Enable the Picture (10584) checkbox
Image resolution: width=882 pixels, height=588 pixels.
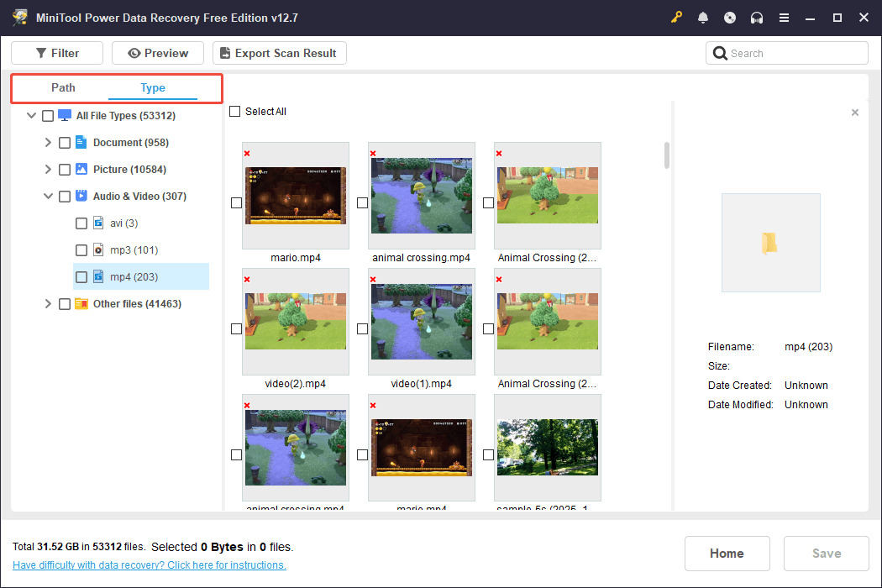(65, 169)
